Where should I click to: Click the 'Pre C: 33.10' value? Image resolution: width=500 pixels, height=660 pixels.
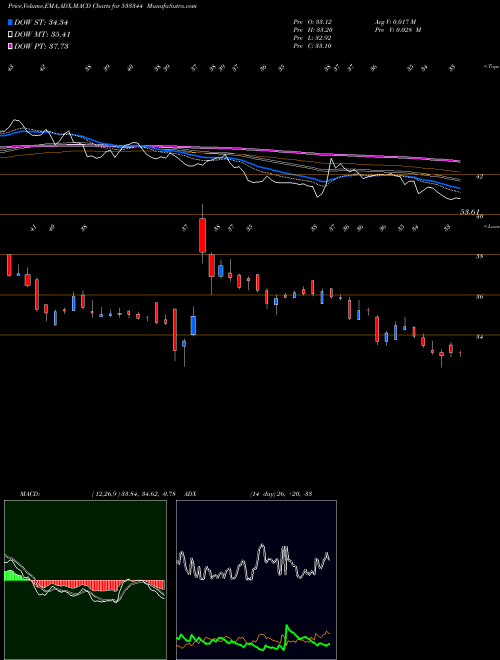(x=313, y=46)
